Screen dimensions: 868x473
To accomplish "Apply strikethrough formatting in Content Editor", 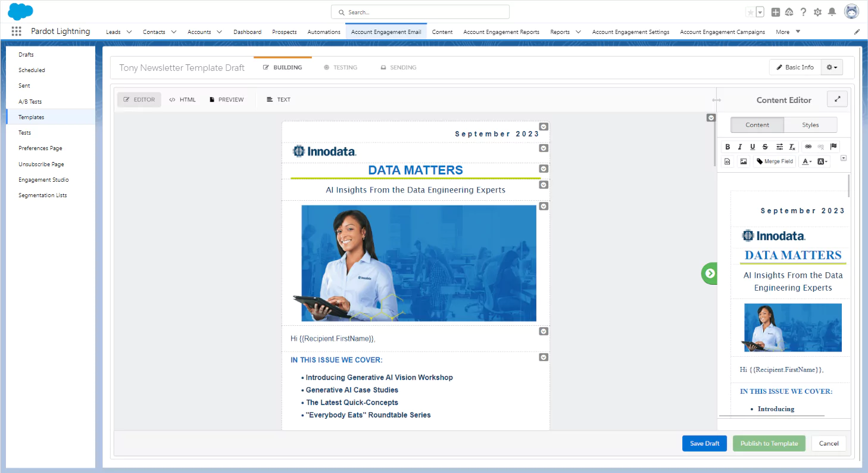I will click(765, 147).
